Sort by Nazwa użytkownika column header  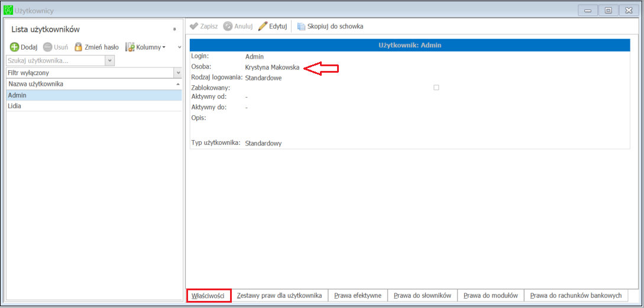[94, 84]
